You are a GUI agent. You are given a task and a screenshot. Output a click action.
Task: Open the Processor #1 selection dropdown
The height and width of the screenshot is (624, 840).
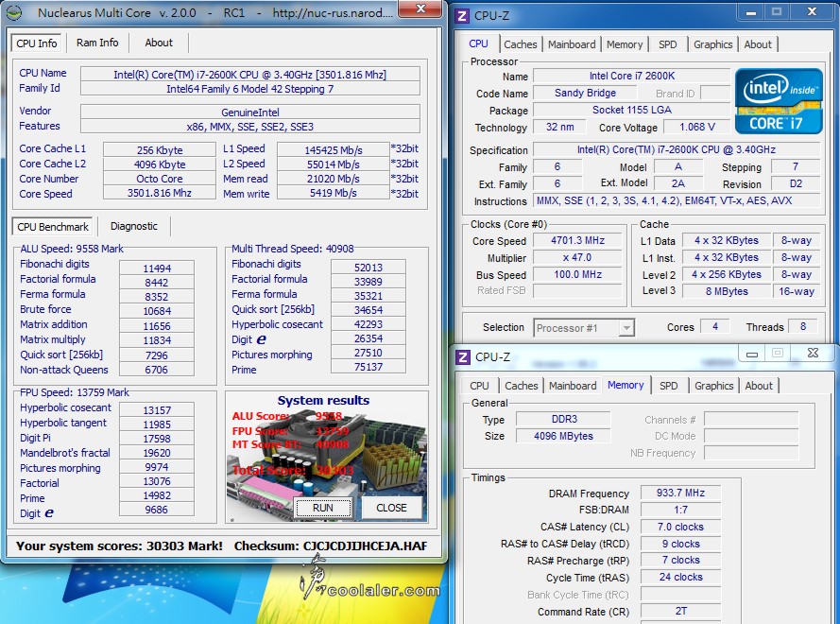[x=584, y=327]
